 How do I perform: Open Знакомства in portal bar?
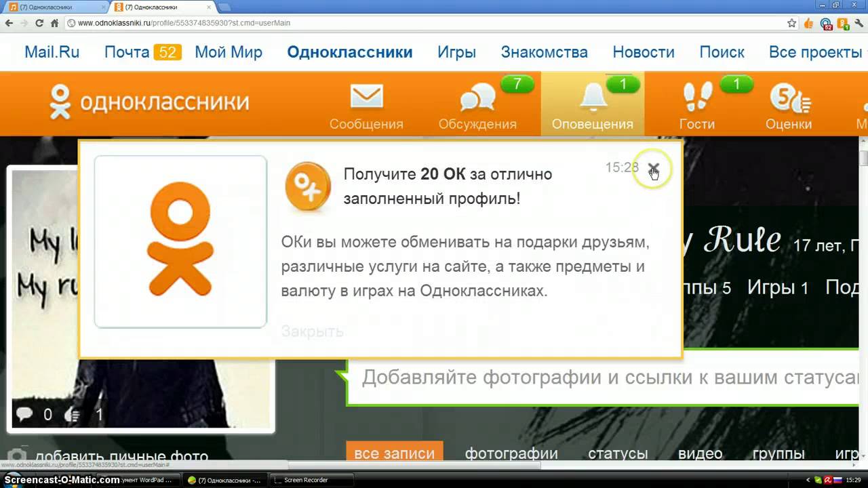coord(545,52)
